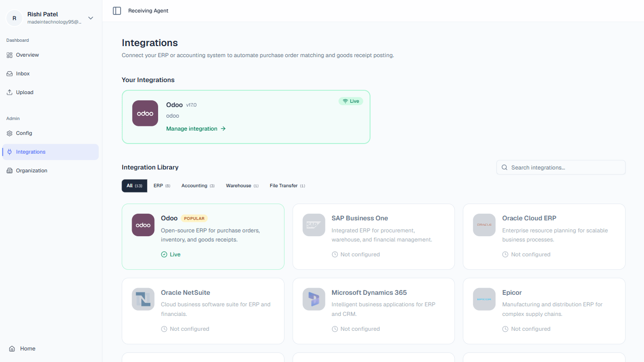Click the Config gear icon

[x=10, y=133]
